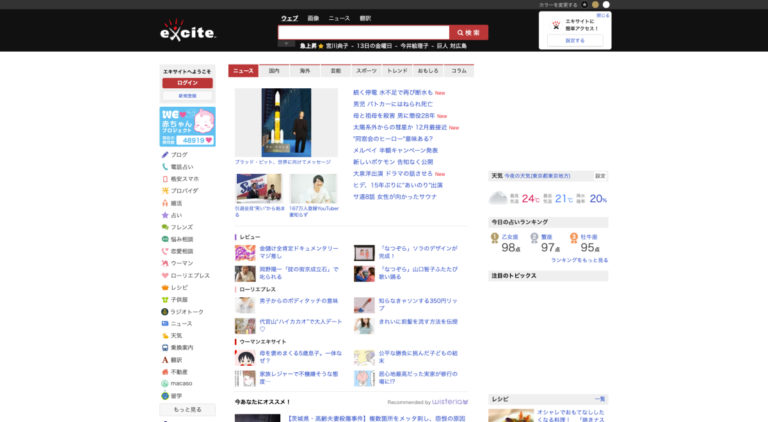This screenshot has height=422, width=768.
Task: Switch to the スポーツ news tab
Action: (367, 71)
